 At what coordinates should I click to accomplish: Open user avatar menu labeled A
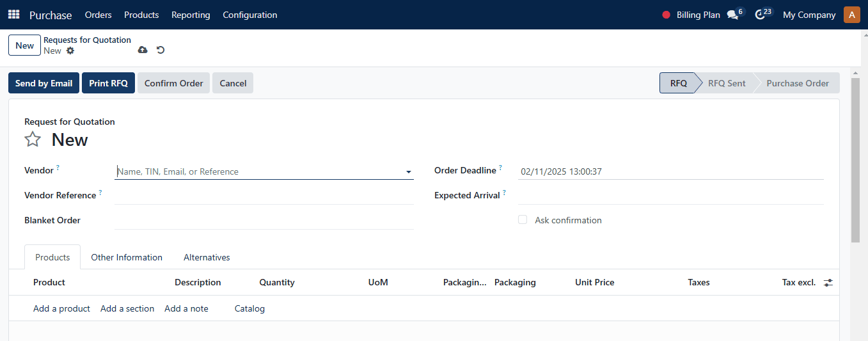click(852, 14)
